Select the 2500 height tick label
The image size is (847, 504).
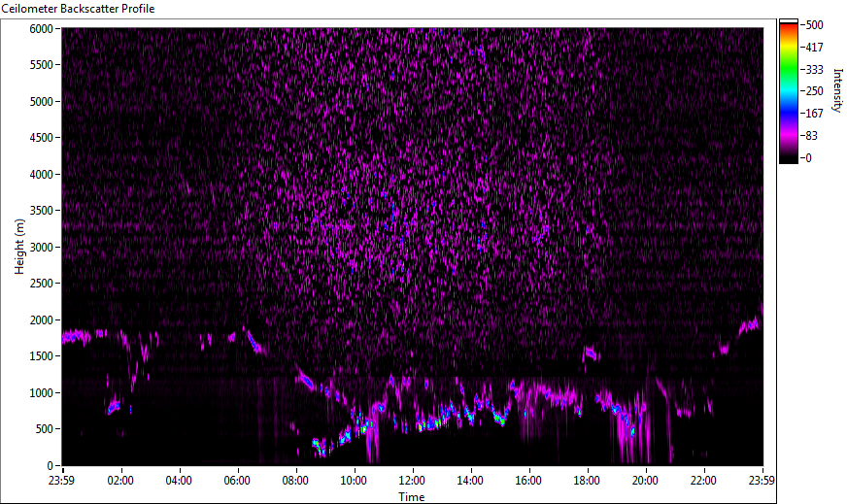pos(41,284)
